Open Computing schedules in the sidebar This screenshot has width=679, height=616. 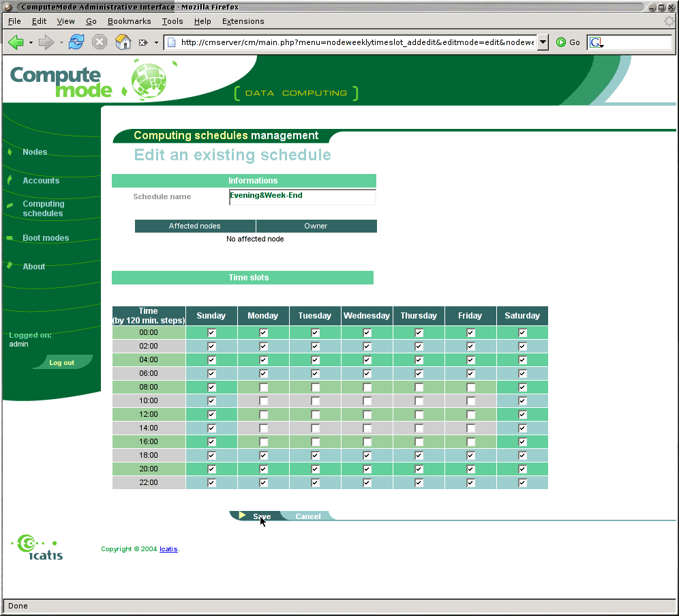pos(44,208)
